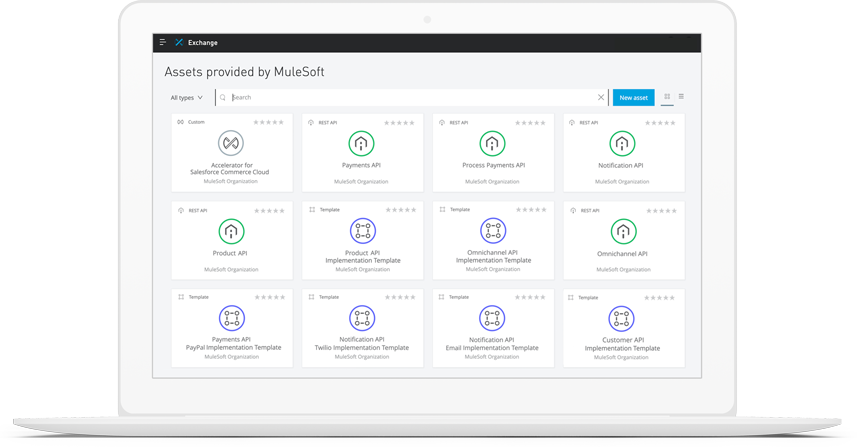Open Customer API Implementation Template icon

pos(621,319)
